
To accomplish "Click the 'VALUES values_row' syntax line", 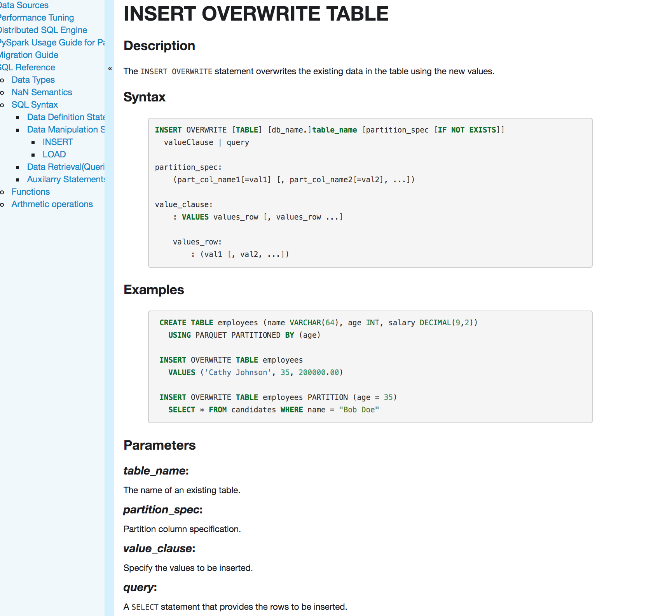I will click(258, 217).
